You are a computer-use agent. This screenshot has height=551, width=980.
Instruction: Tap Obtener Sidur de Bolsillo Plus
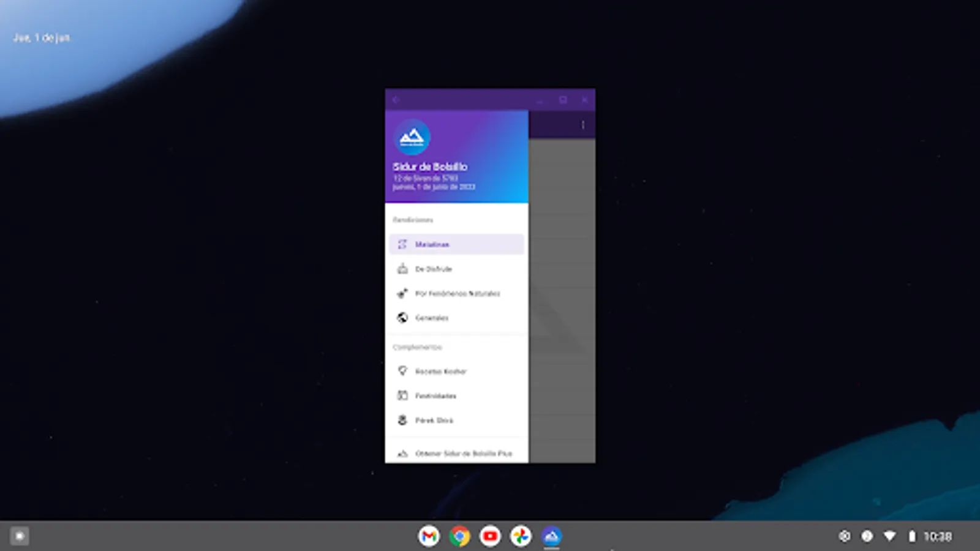(x=456, y=454)
